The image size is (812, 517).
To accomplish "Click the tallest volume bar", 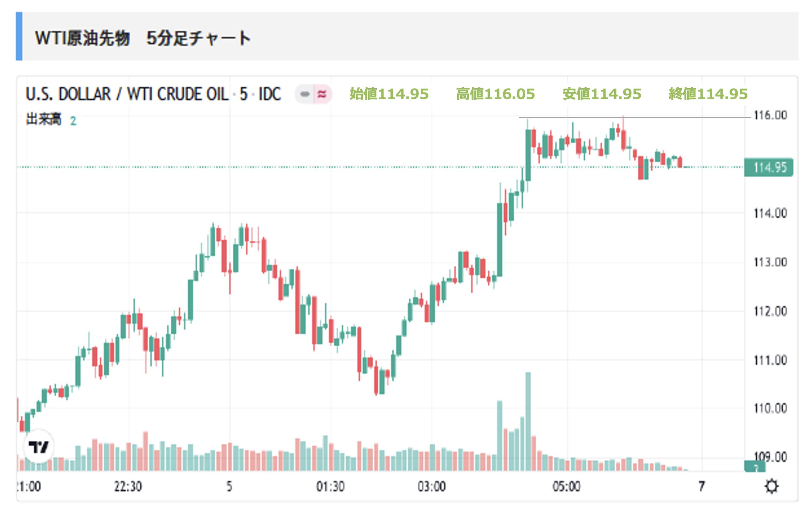I will 528,421.
